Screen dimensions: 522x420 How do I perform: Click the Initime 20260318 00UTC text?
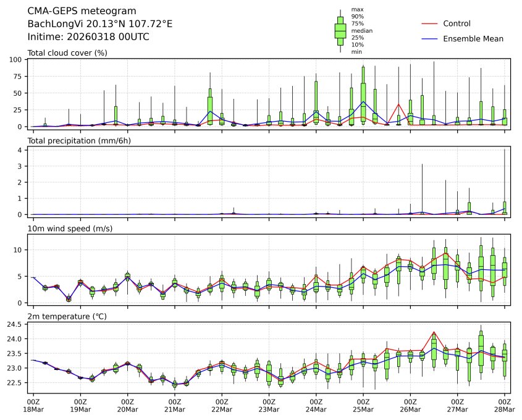(88, 37)
